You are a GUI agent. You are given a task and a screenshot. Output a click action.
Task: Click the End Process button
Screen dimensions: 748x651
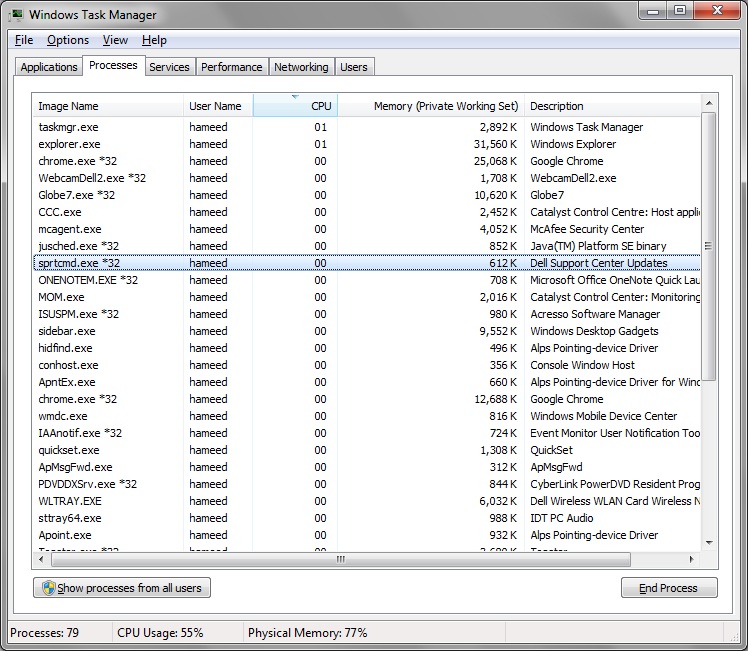(x=669, y=588)
